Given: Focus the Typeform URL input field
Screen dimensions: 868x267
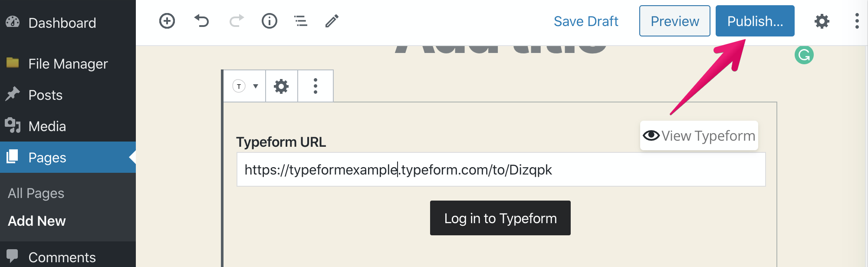Looking at the screenshot, I should (501, 169).
